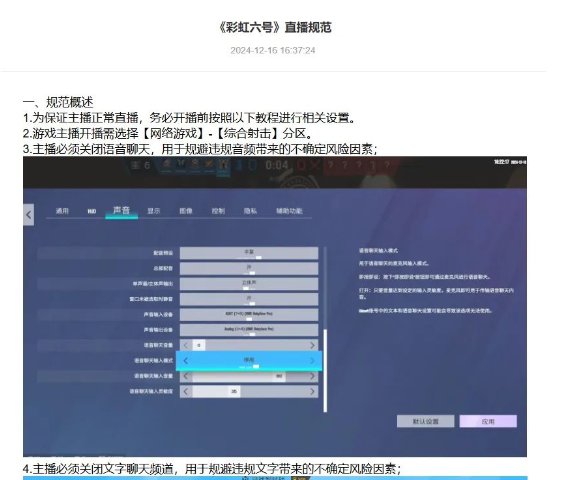Increase 语音聊天输入音量 with its right arrow
The image size is (573, 480).
pos(312,376)
